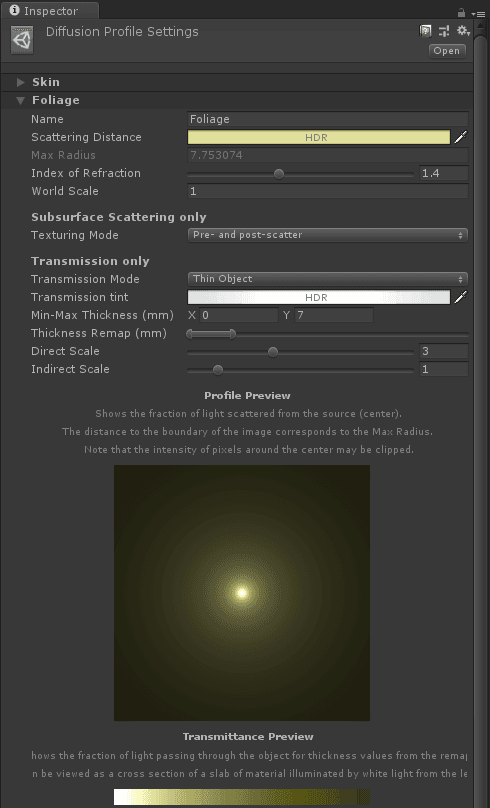This screenshot has width=490, height=808.
Task: Use the Transmission tint eyedropper
Action: coord(461,297)
